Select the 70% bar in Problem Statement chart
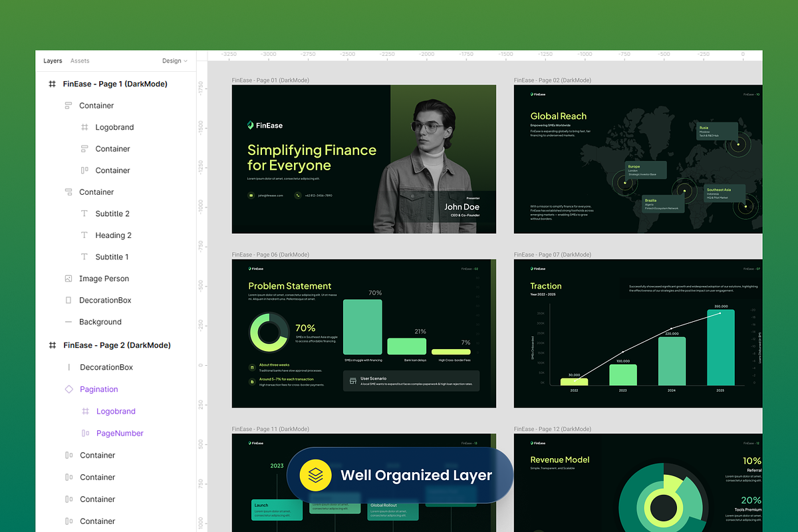 [362, 327]
